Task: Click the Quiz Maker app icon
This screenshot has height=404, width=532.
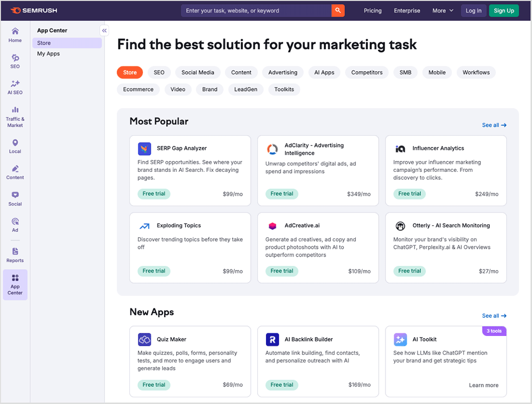Action: (x=144, y=340)
